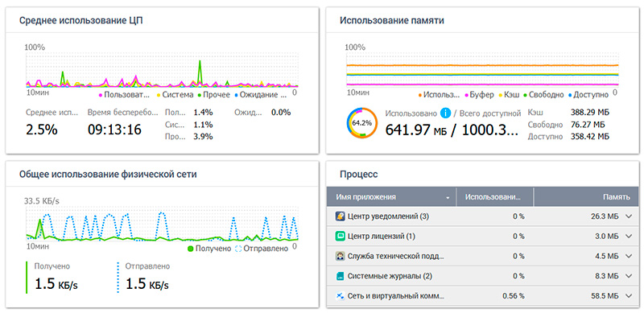Click the Системные журналы app icon
The width and height of the screenshot is (644, 313).
pyautogui.click(x=340, y=276)
